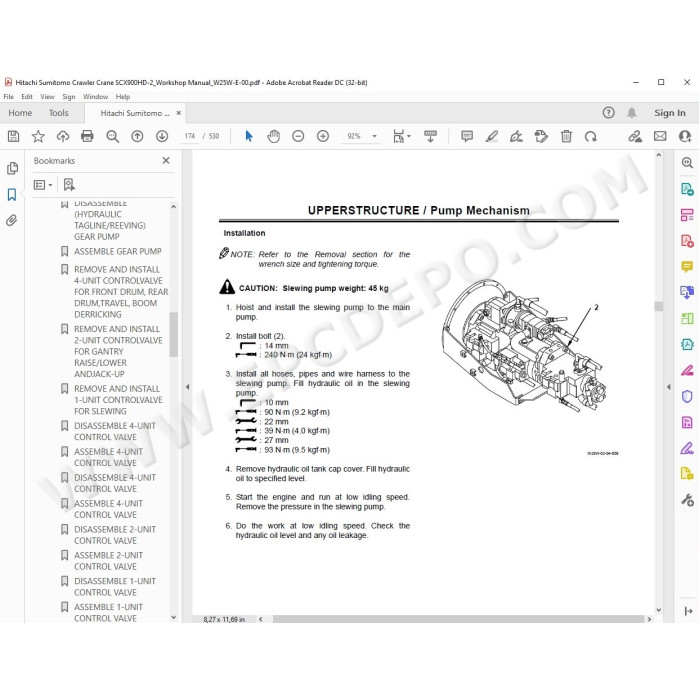Click the Save file icon in toolbar

pos(13,136)
